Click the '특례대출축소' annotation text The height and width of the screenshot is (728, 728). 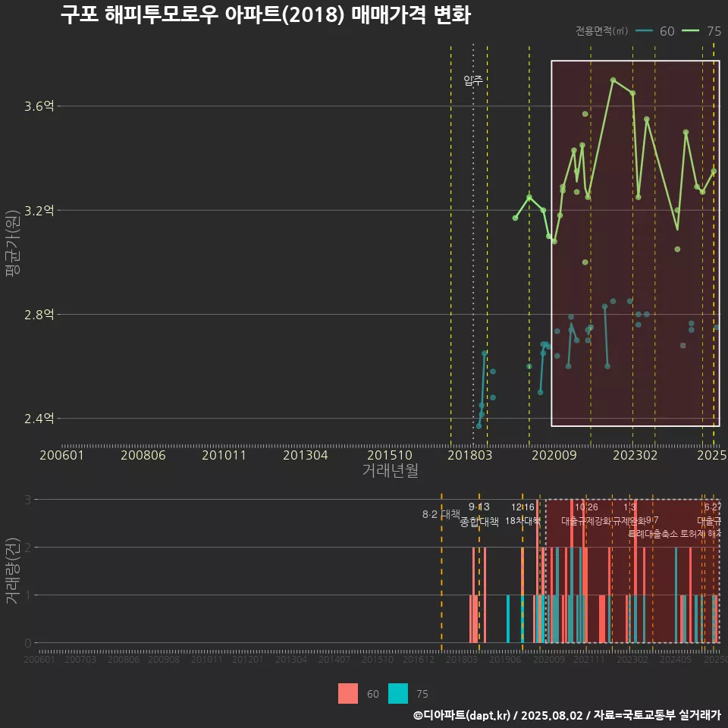[x=653, y=534]
